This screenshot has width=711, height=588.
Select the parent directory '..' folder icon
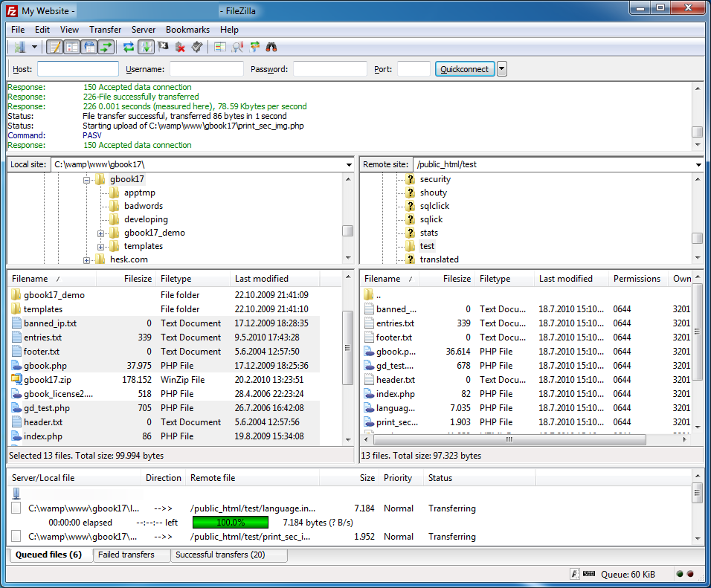[x=369, y=294]
